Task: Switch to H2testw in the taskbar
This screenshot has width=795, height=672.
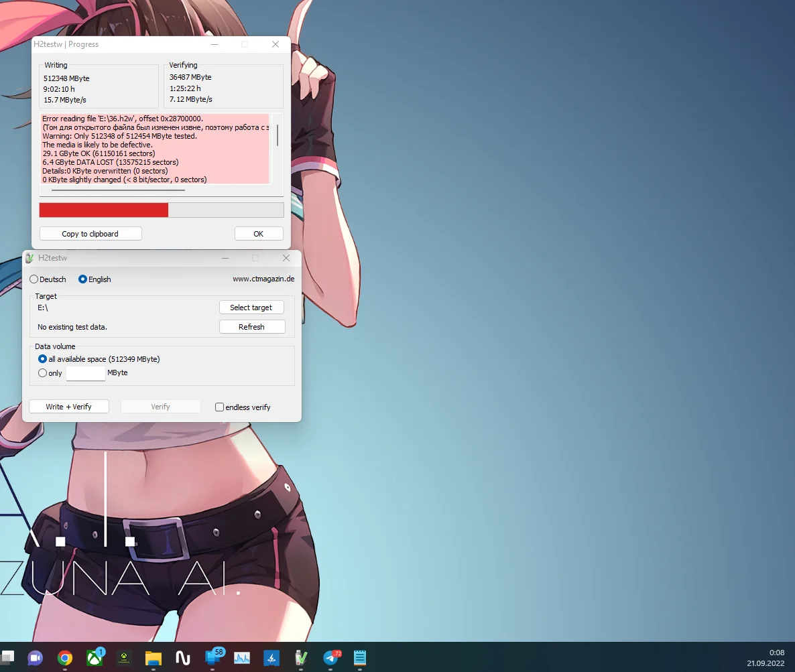Action: [x=301, y=658]
